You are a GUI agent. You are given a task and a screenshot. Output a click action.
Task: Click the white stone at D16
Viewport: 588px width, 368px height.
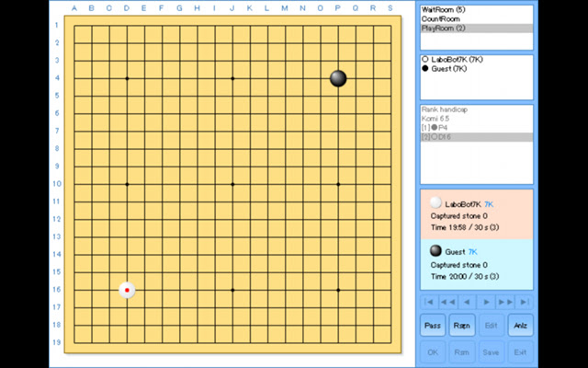pyautogui.click(x=127, y=290)
